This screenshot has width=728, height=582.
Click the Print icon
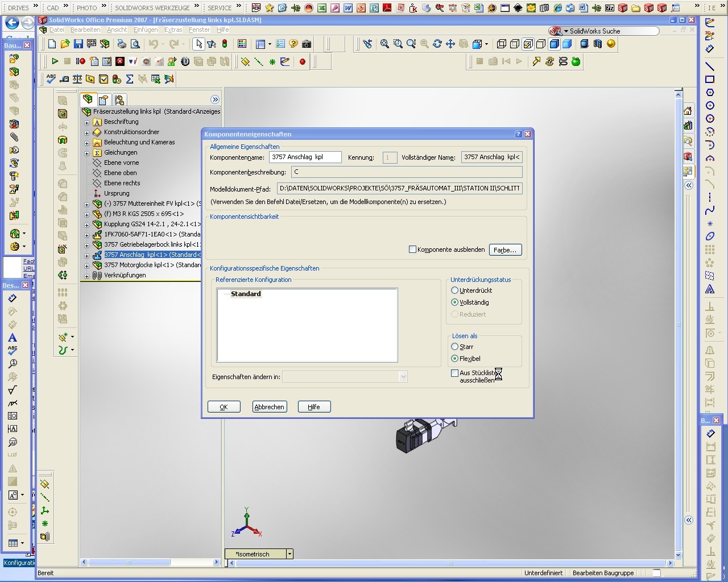(122, 44)
